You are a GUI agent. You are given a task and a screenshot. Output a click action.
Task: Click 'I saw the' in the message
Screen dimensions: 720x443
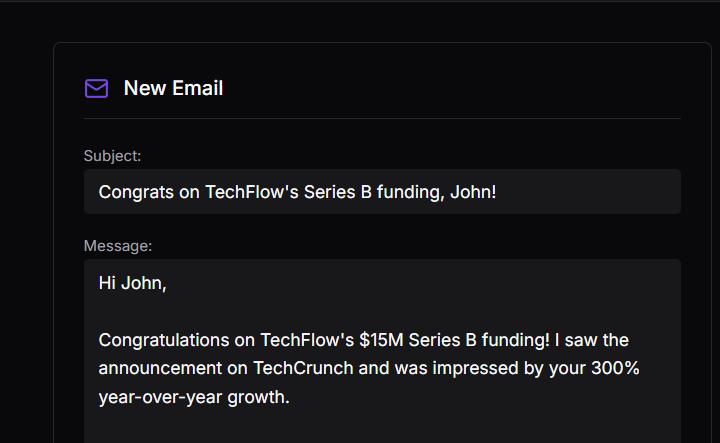point(592,340)
